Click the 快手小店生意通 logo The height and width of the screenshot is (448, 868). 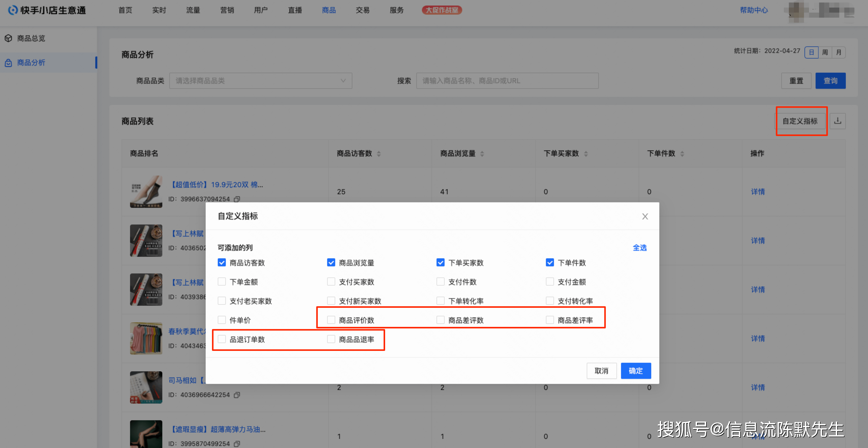(47, 10)
